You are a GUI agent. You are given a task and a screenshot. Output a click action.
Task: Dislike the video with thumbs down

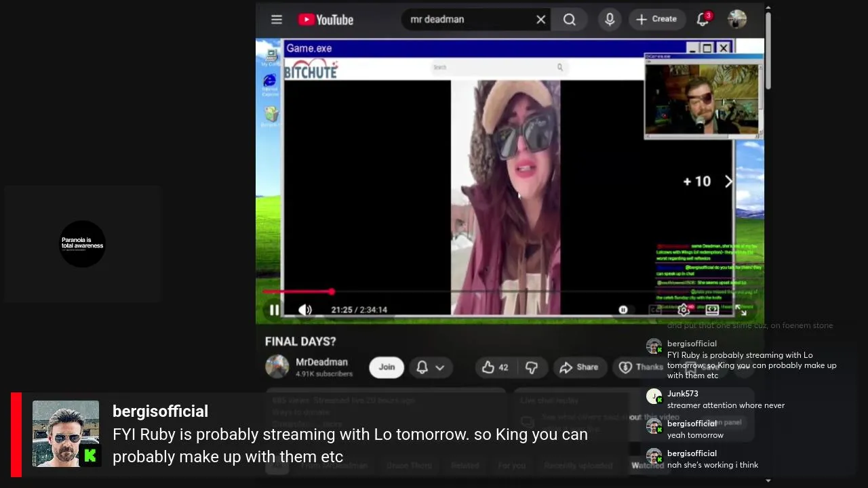(532, 367)
